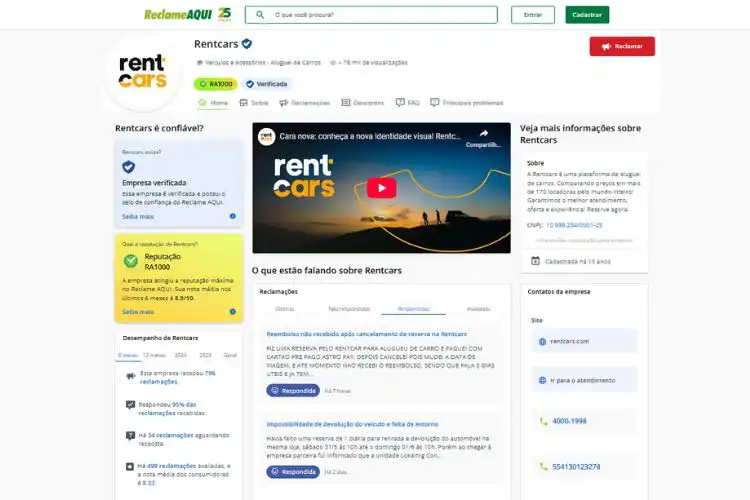The height and width of the screenshot is (500, 750).
Task: Select the Não respondidas complaints tab
Action: click(x=349, y=309)
